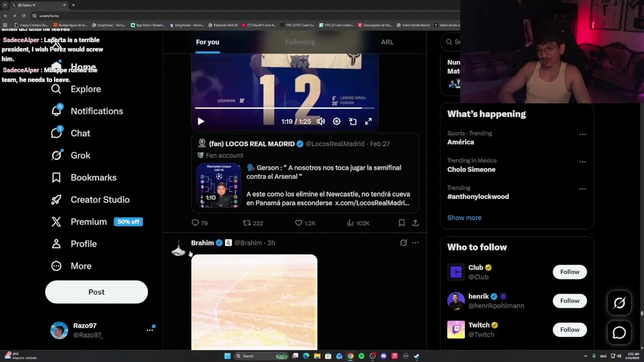Open the #anthonylockwood trend
Viewport: 644px width, 362px height.
pos(478,197)
